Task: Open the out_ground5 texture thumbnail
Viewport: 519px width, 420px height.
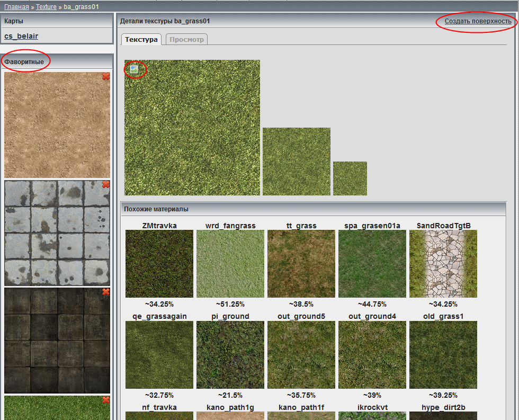Action: (301, 355)
